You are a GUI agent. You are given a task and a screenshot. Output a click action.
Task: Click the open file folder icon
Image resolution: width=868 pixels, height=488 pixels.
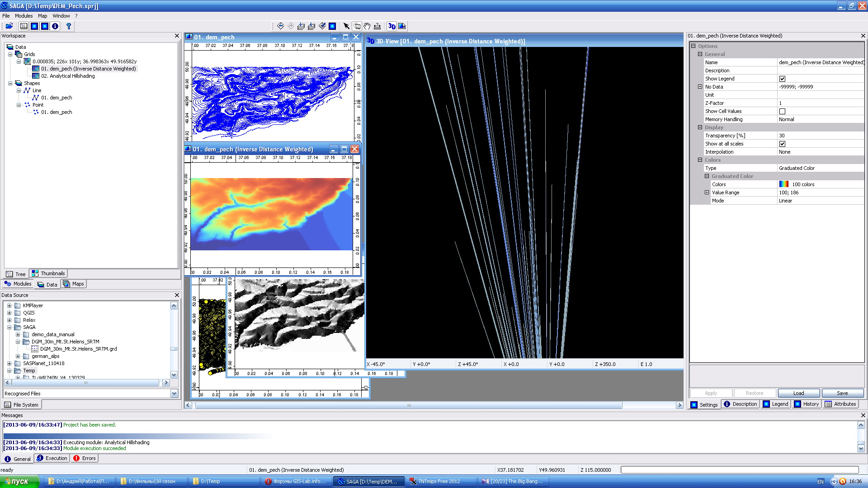coord(9,26)
